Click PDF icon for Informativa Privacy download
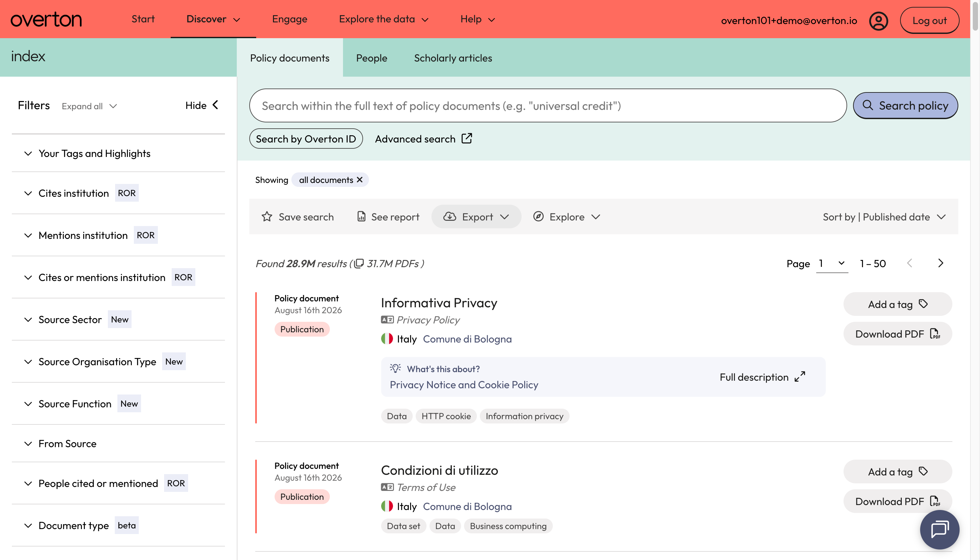This screenshot has height=560, width=980. click(935, 333)
